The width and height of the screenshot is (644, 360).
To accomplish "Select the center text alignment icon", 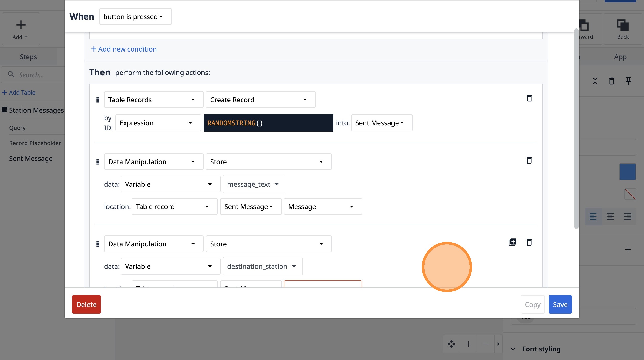I will click(x=610, y=216).
